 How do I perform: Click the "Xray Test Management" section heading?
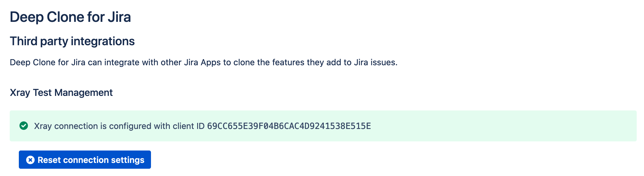pyautogui.click(x=61, y=93)
